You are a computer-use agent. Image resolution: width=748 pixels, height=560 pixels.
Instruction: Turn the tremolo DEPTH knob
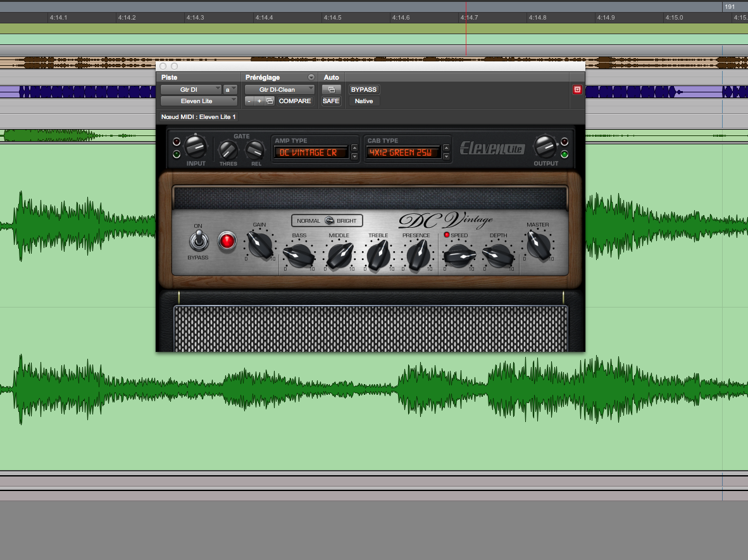(499, 256)
